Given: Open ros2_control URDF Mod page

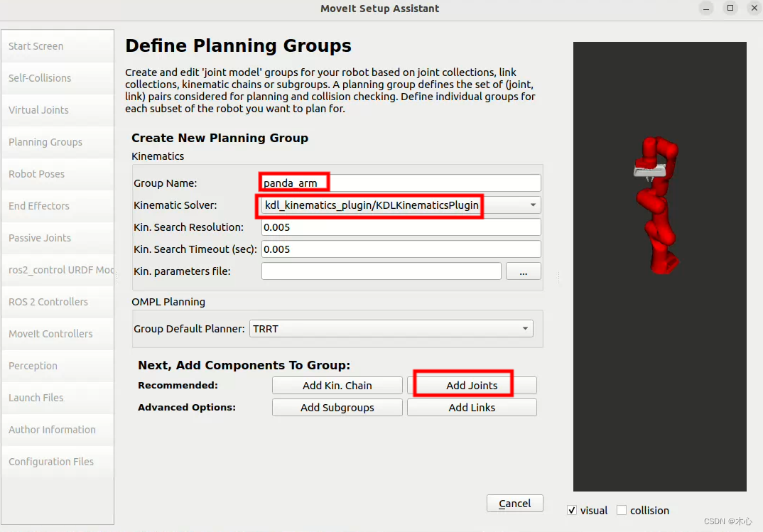Looking at the screenshot, I should click(x=58, y=270).
